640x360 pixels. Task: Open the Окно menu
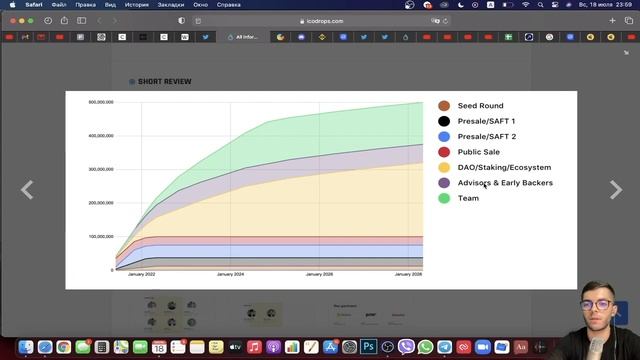tap(200, 5)
